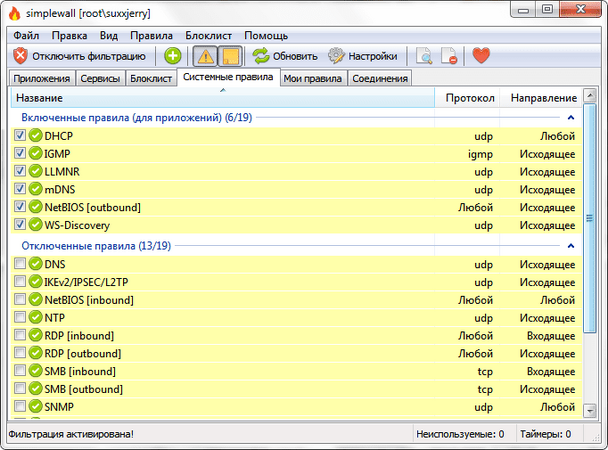Collapse the Включенные правила group

pos(570,117)
